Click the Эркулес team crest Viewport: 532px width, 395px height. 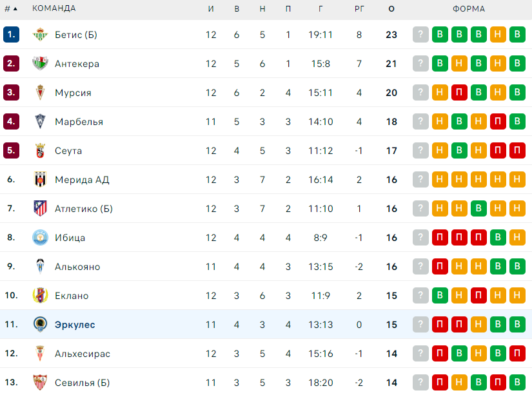coord(40,325)
